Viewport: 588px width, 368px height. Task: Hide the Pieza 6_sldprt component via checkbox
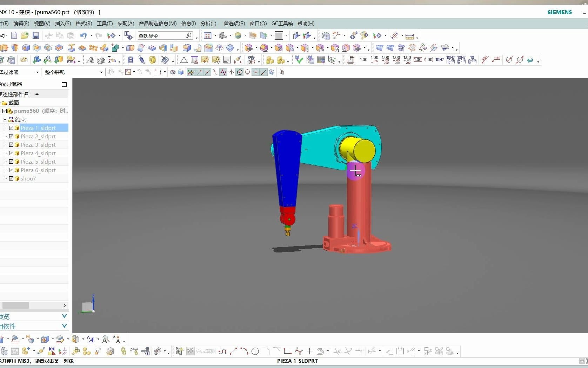(x=11, y=170)
